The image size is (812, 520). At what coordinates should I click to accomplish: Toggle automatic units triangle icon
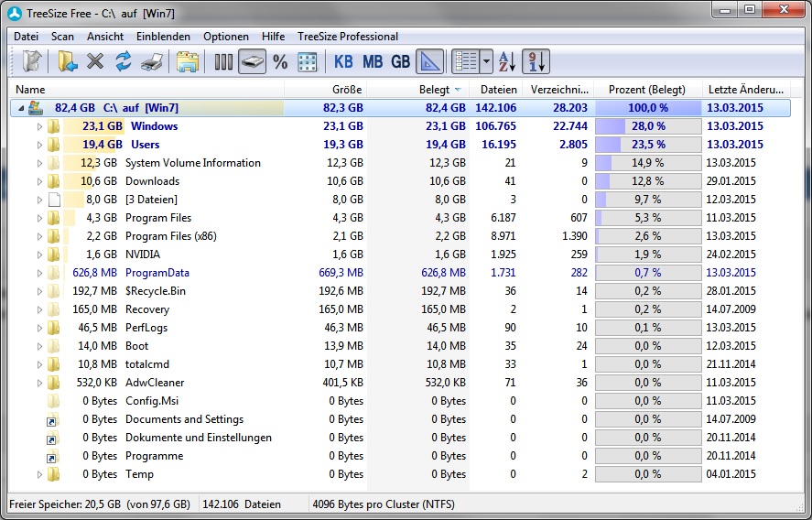coord(430,61)
